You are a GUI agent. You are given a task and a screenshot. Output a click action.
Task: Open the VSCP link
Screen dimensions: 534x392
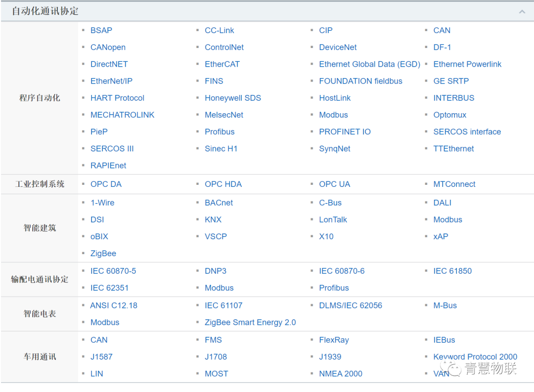coord(216,237)
